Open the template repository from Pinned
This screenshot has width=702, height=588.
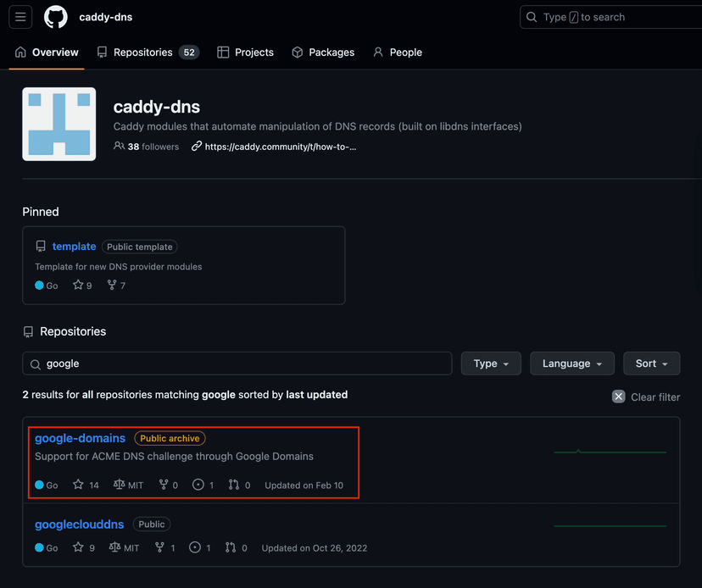[x=74, y=247]
